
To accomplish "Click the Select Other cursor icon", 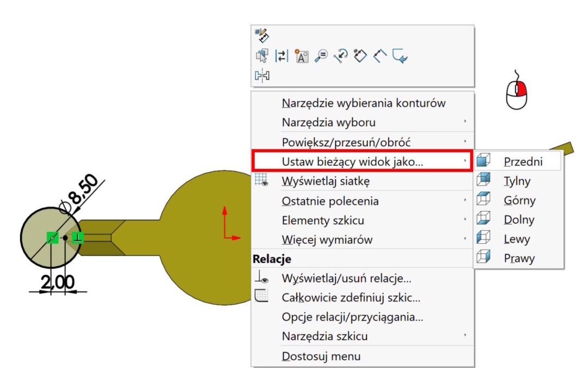I will (x=262, y=56).
